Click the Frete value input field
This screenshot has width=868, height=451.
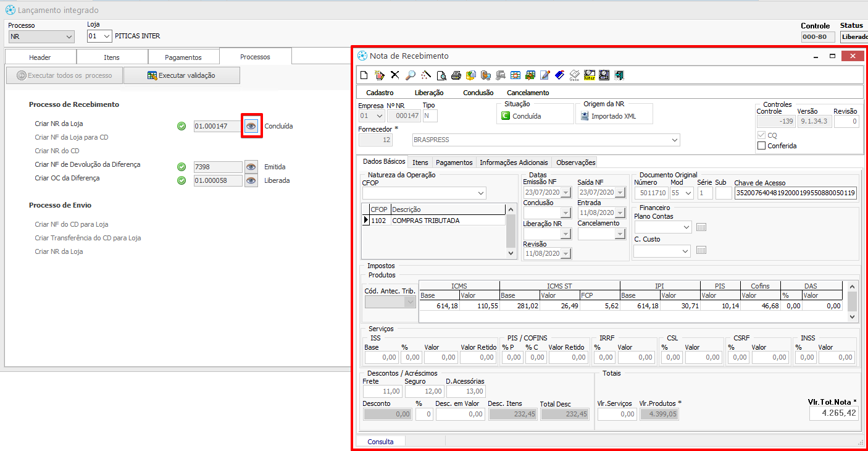click(x=382, y=392)
